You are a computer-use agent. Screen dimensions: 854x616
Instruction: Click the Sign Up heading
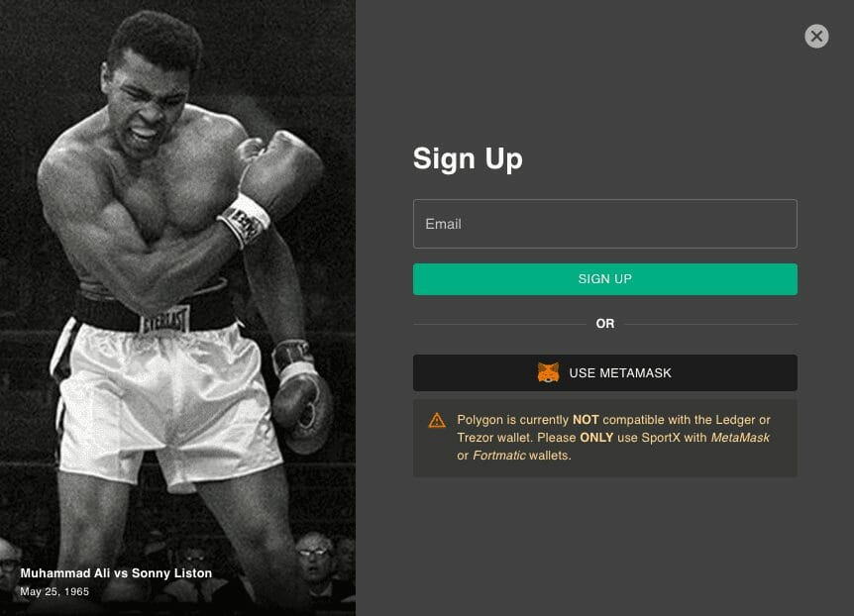[468, 159]
